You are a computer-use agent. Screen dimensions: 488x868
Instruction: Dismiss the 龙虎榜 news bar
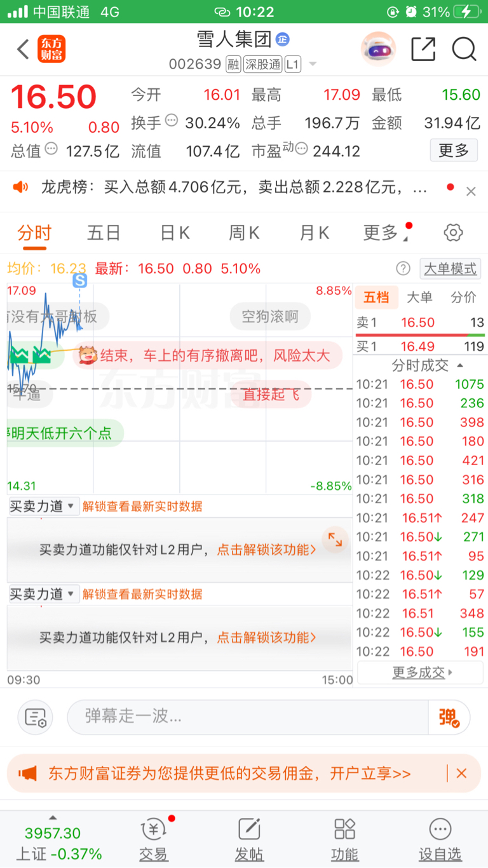pyautogui.click(x=471, y=191)
